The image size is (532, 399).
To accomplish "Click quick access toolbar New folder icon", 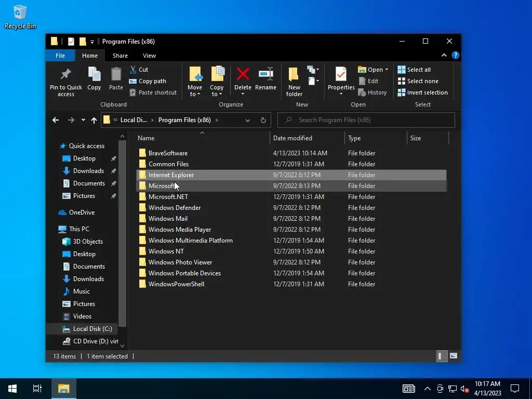I will (x=83, y=42).
